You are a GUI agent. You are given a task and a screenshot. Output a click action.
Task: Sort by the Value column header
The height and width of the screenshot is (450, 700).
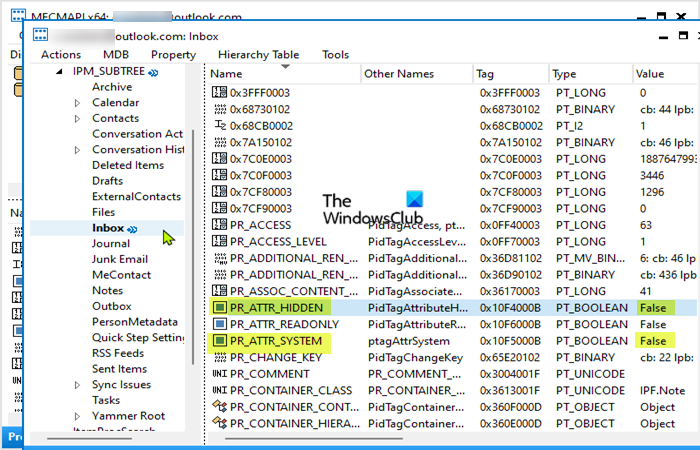point(666,74)
